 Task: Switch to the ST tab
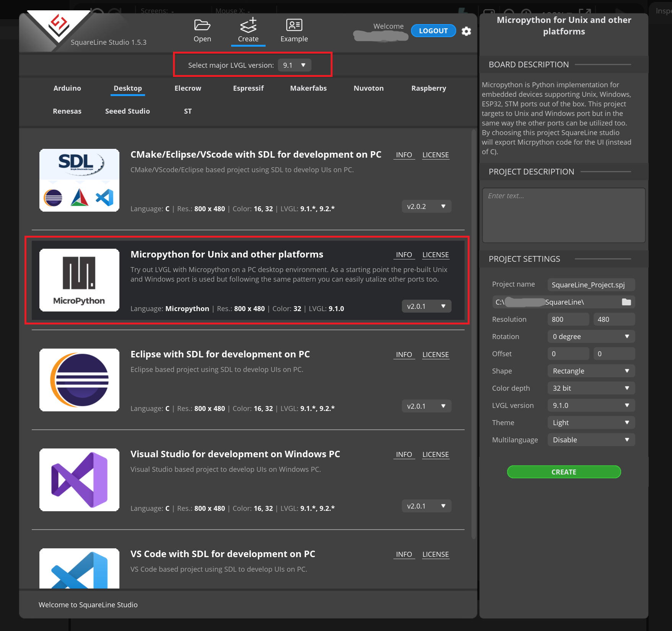(188, 111)
